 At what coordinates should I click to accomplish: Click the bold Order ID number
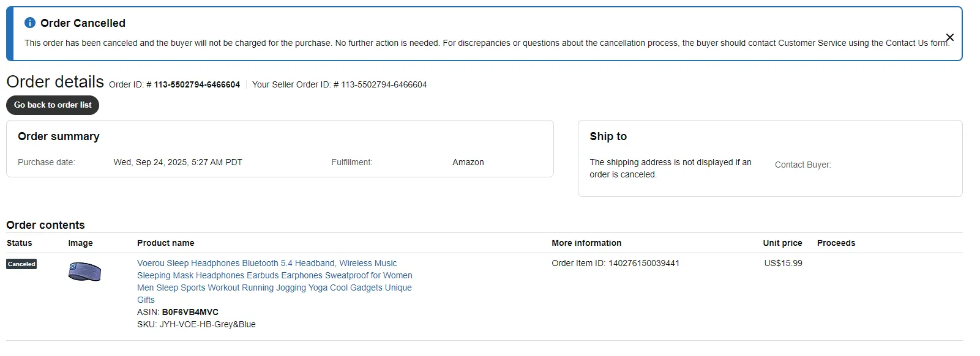click(196, 85)
